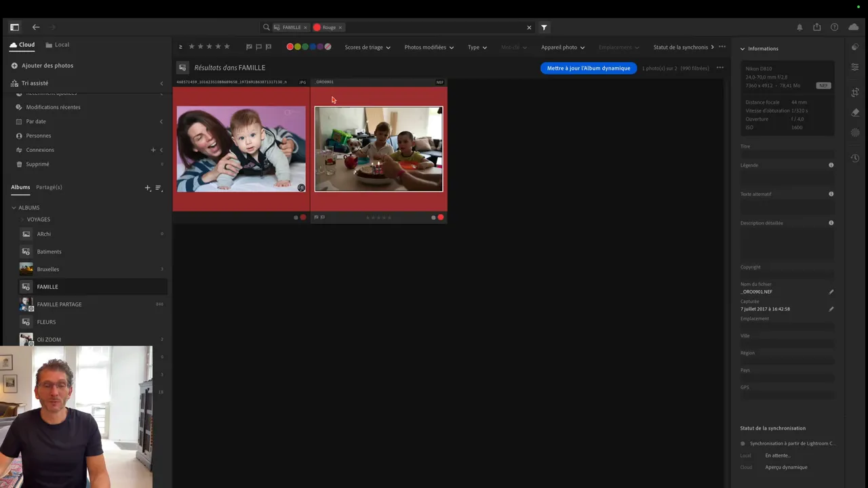Toggle the picked flag filter
868x488 pixels.
tap(249, 47)
